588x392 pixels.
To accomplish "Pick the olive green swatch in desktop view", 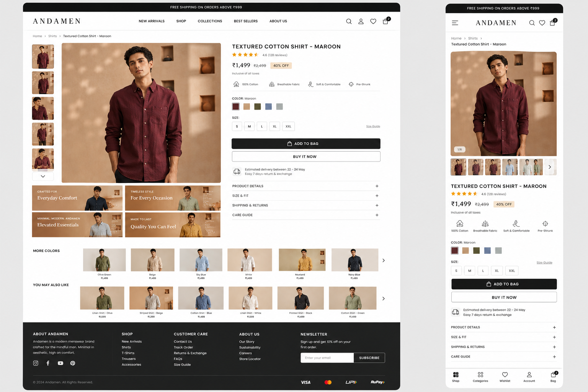I will click(x=258, y=106).
